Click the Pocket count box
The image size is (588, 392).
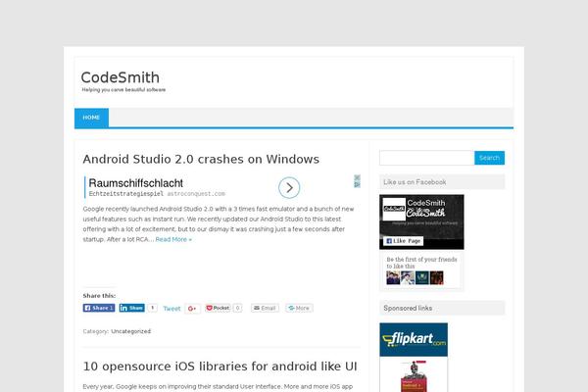pyautogui.click(x=237, y=308)
